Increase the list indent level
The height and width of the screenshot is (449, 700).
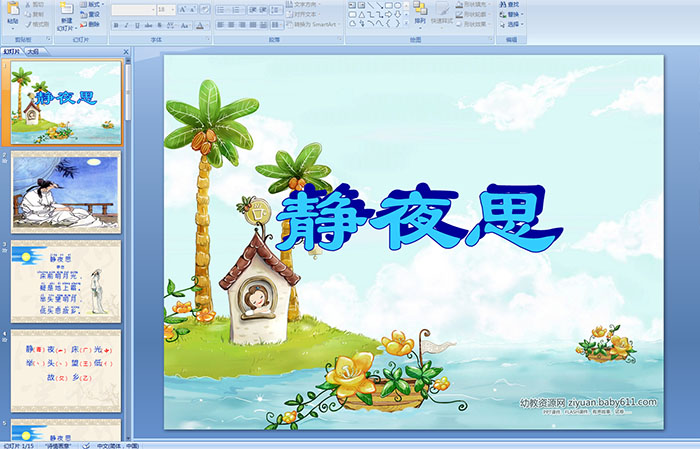tap(263, 9)
